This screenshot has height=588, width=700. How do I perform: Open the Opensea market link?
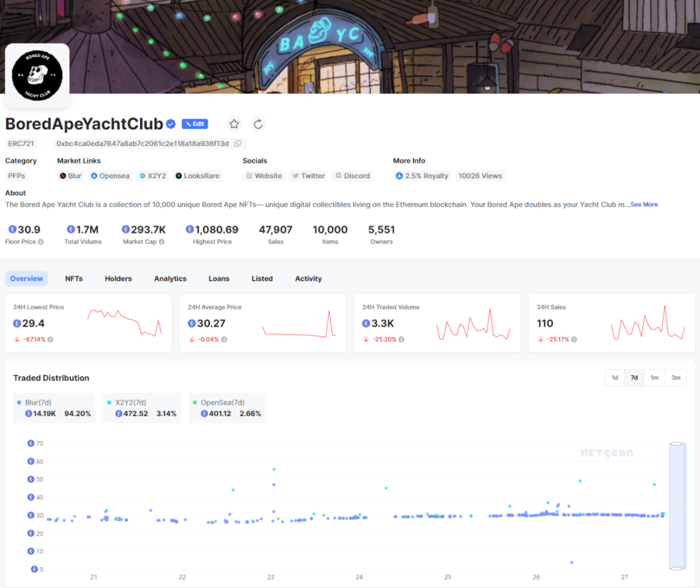[x=110, y=176]
